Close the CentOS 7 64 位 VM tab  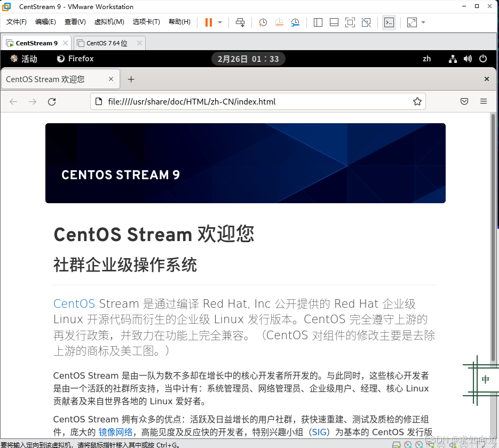pos(139,43)
